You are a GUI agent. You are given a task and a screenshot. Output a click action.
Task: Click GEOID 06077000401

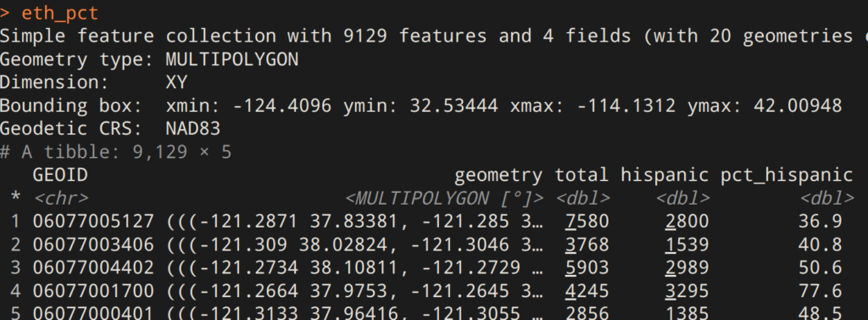[93, 313]
